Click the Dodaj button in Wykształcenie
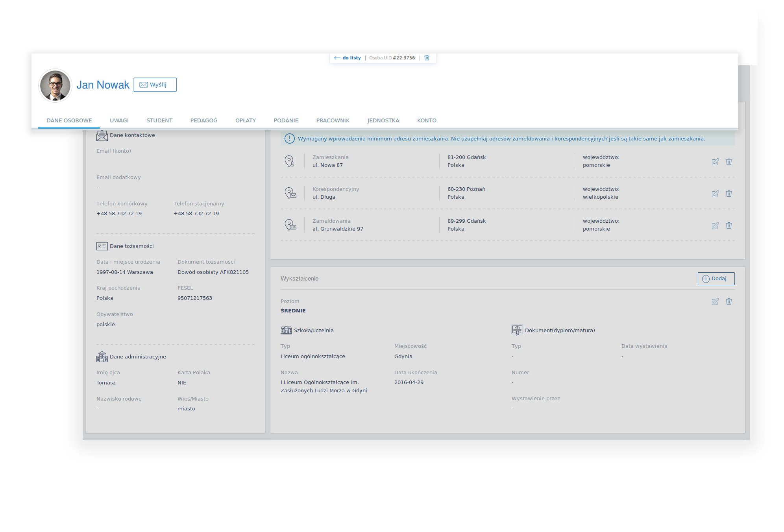Viewport: 784px width, 532px height. (716, 279)
